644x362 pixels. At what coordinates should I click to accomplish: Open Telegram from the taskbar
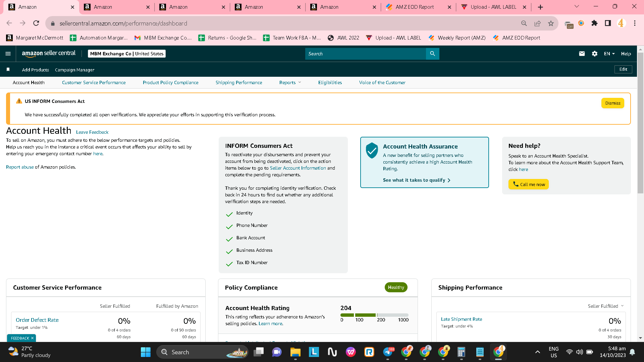point(388,352)
